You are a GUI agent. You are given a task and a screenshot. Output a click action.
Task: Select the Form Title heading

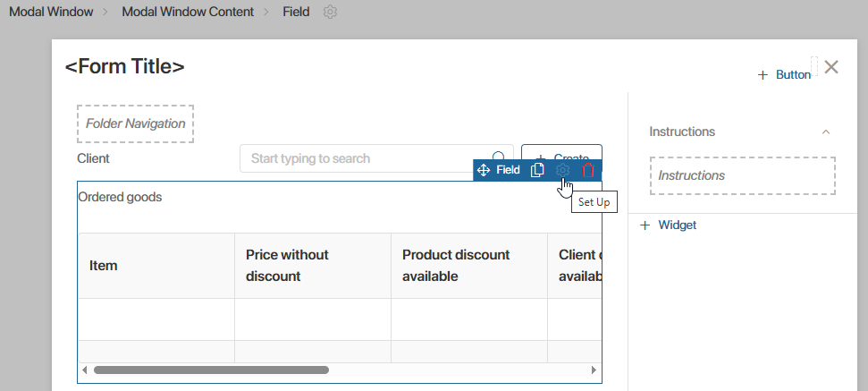(125, 66)
